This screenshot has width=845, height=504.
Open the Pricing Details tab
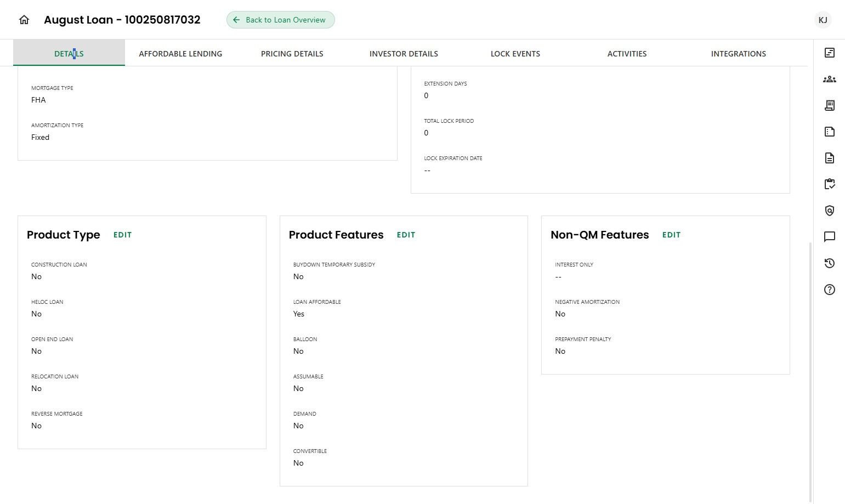pos(292,54)
